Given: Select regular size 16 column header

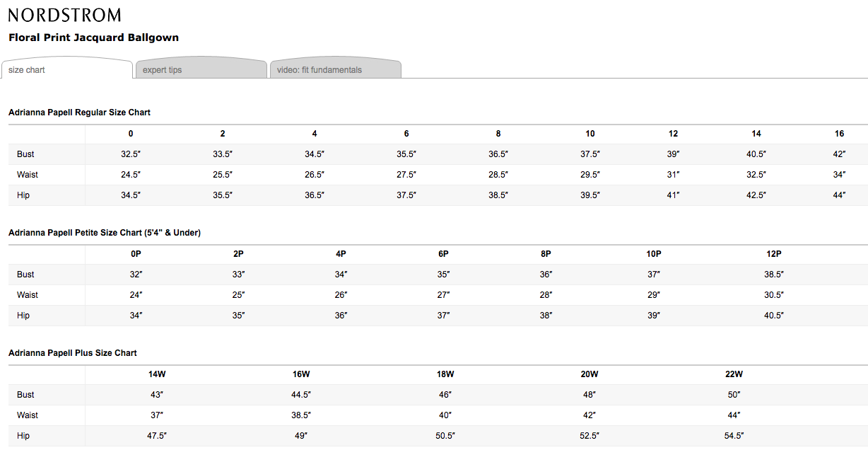Looking at the screenshot, I should pos(839,134).
